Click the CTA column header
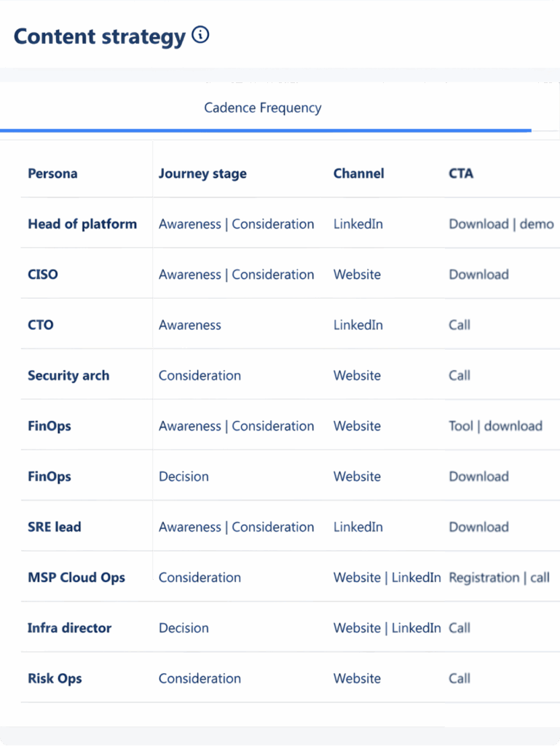Image resolution: width=560 pixels, height=746 pixels. [460, 173]
